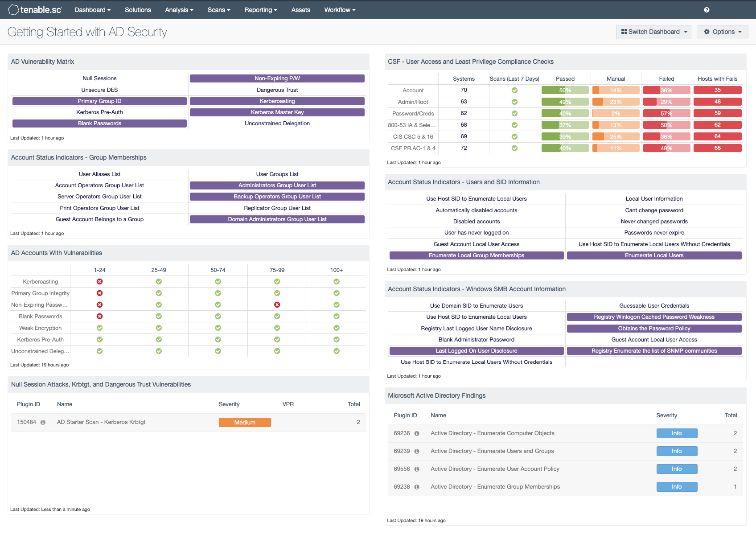Viewport: 756px width, 535px height.
Task: Go to Solutions in the nav bar
Action: click(x=138, y=10)
